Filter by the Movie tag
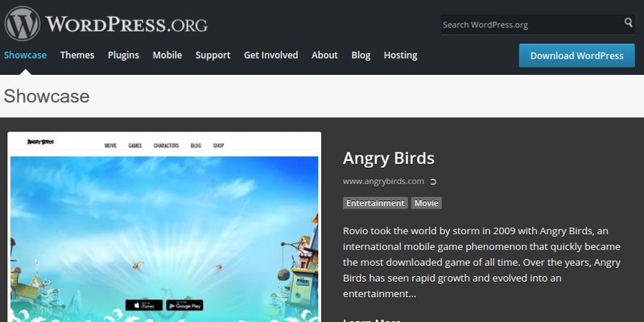Image resolution: width=644 pixels, height=322 pixels. pos(427,203)
